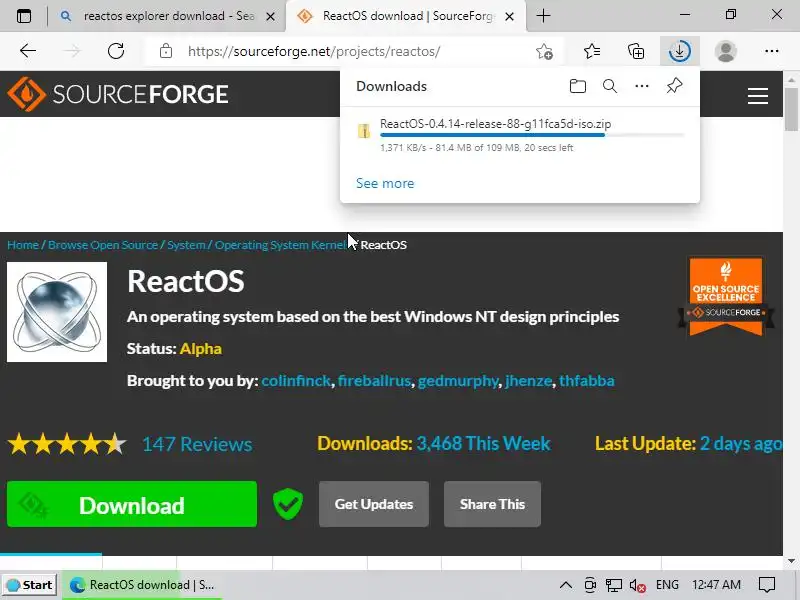
Task: Open the Favorites list
Action: [x=591, y=51]
